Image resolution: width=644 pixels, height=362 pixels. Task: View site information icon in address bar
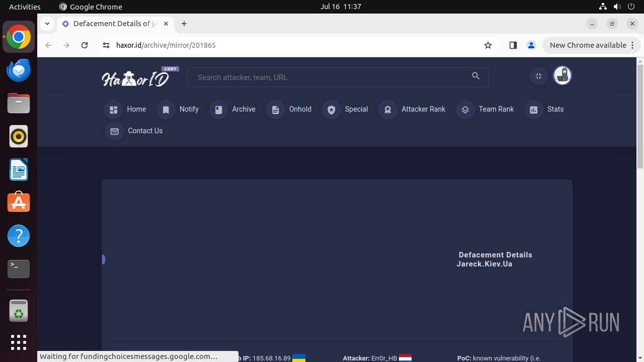point(106,45)
